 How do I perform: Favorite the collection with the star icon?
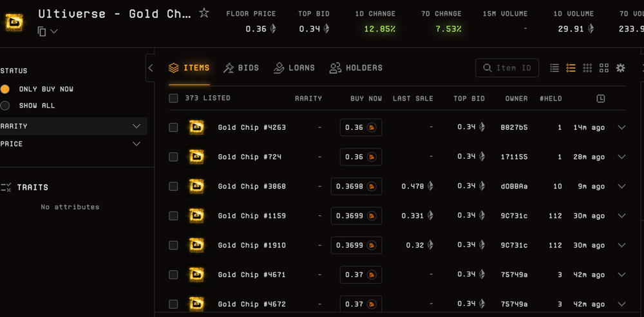[x=204, y=13]
